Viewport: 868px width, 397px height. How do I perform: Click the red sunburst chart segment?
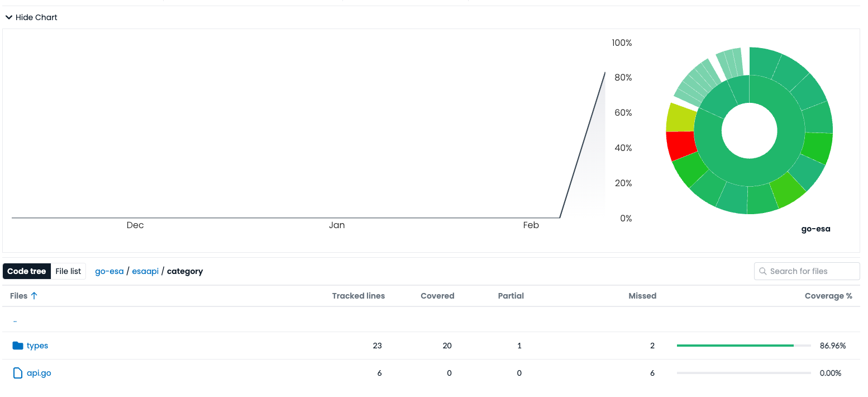click(x=681, y=145)
